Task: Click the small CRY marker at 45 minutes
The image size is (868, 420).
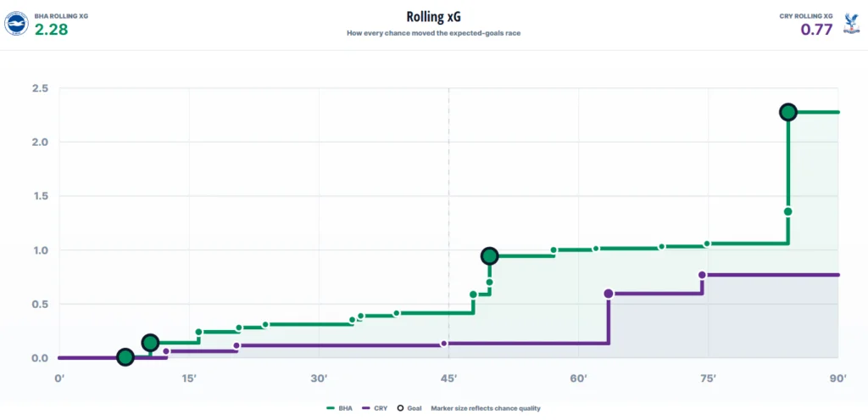Action: [x=443, y=344]
